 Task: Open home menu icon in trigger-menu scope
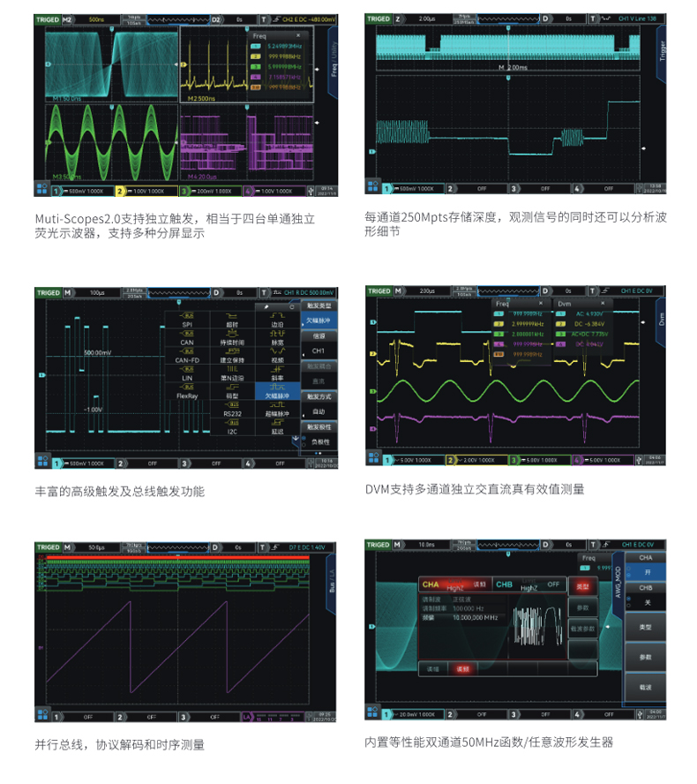coord(41,463)
